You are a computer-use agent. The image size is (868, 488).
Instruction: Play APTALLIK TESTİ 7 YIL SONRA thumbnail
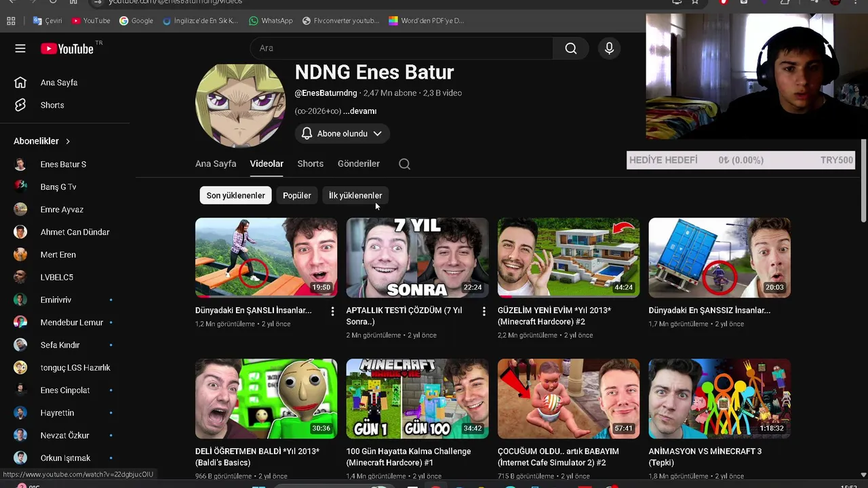pos(417,258)
